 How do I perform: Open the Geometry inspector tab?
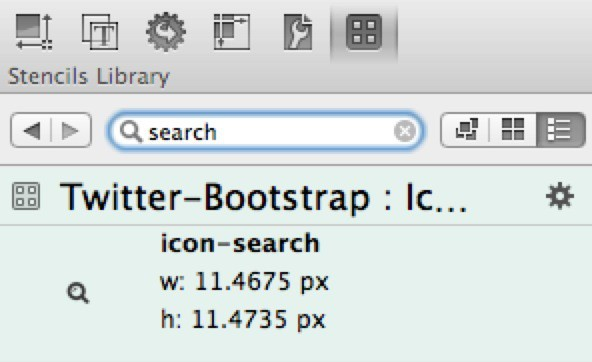pyautogui.click(x=34, y=32)
